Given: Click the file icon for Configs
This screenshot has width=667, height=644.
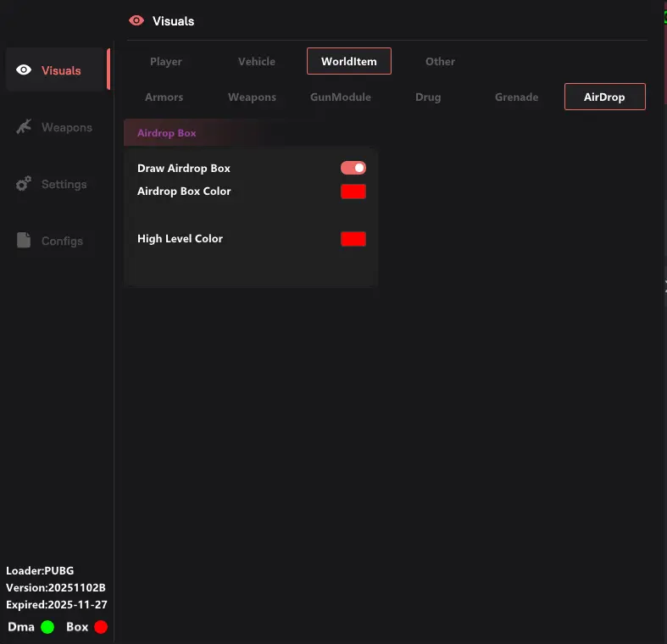Looking at the screenshot, I should (24, 241).
